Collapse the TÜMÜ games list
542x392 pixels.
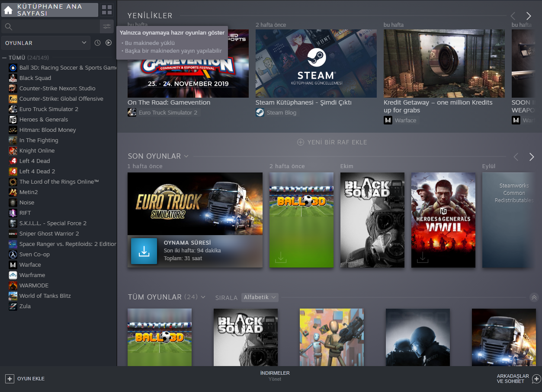[4, 57]
